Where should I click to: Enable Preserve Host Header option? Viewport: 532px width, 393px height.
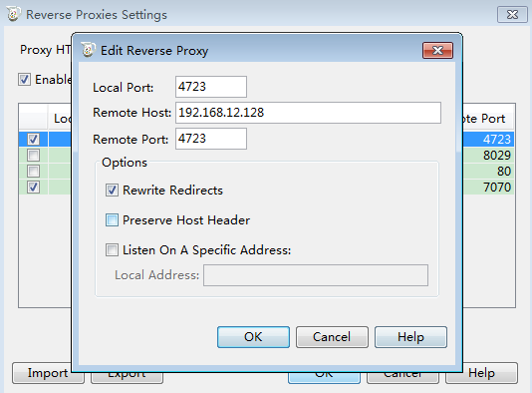112,220
